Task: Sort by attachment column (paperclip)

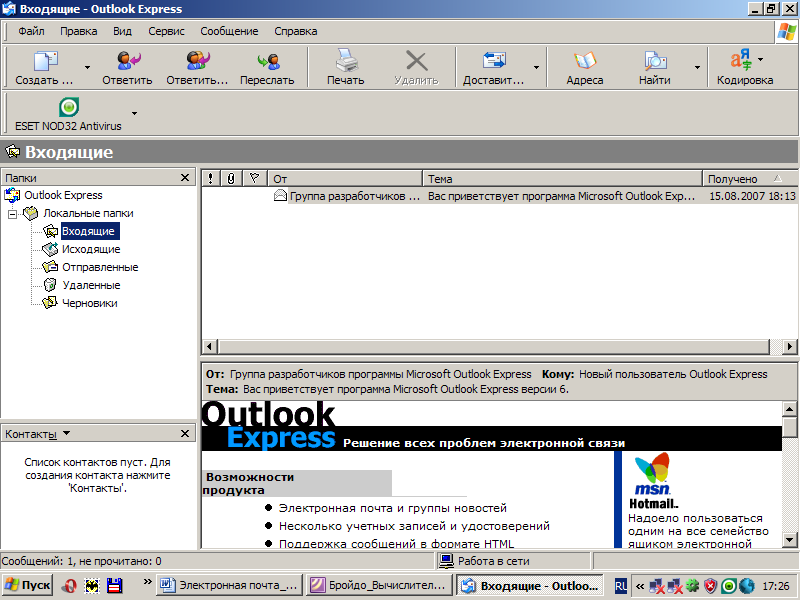Action: (x=231, y=179)
